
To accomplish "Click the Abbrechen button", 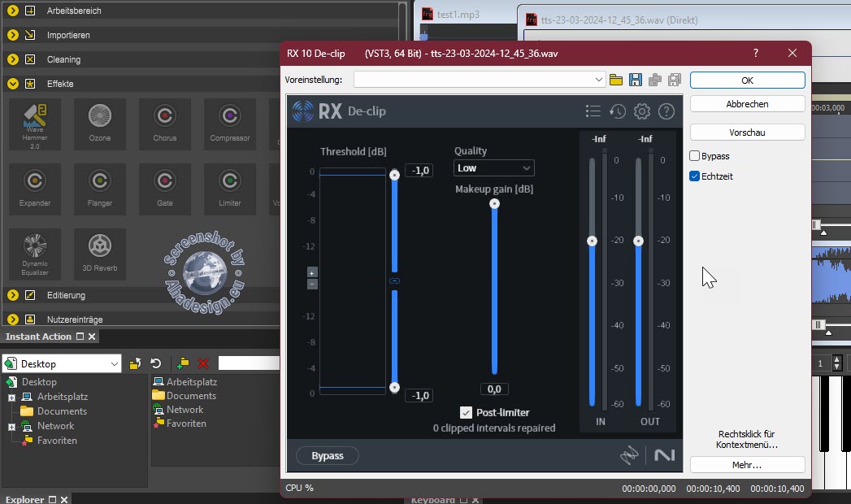I will pos(747,104).
